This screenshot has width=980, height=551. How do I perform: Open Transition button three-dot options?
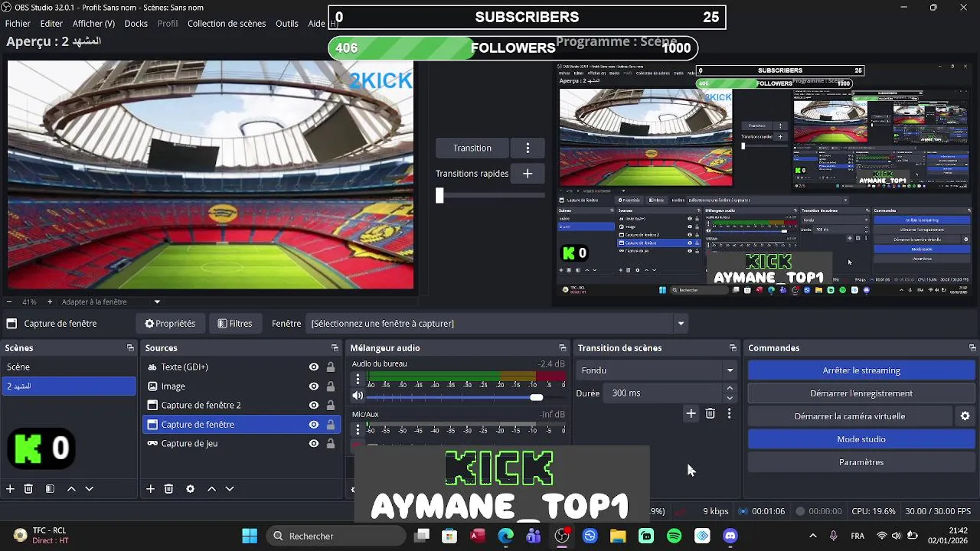coord(528,148)
